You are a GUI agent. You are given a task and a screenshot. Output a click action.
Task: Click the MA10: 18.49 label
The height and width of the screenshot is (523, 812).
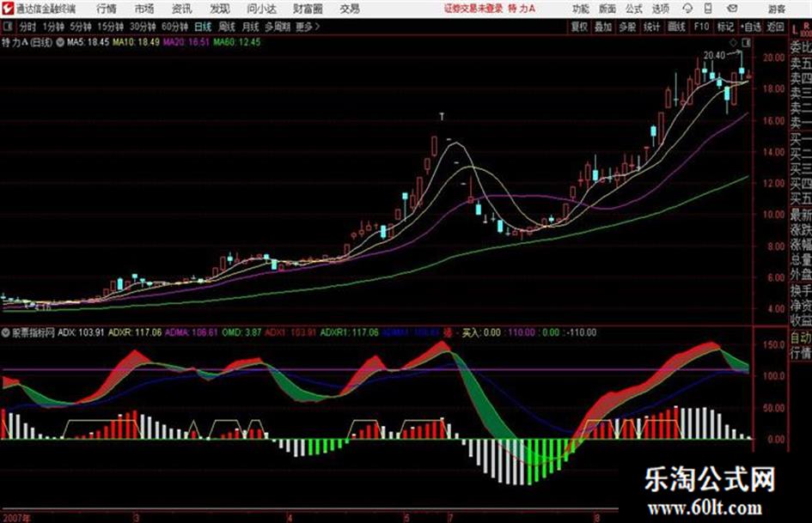coord(137,42)
